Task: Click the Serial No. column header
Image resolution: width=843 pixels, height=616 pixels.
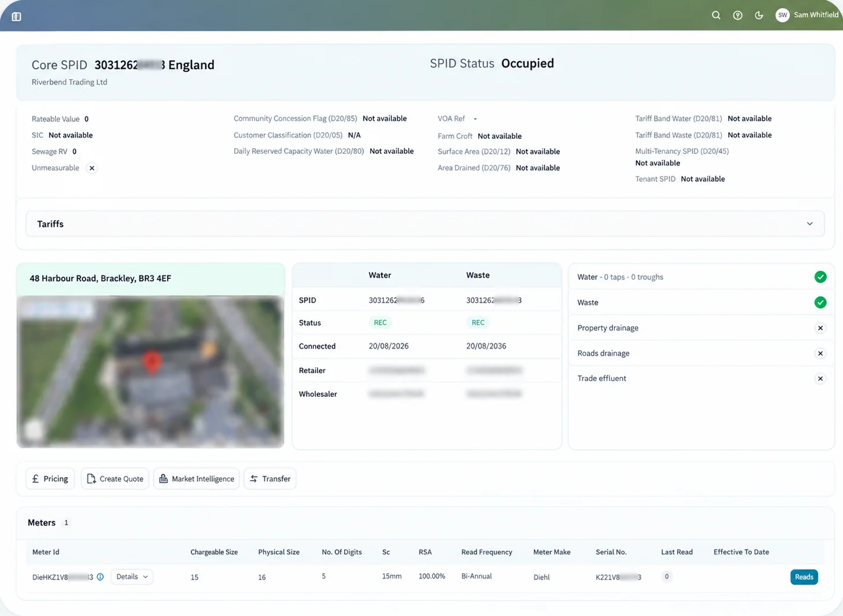Action: pyautogui.click(x=611, y=552)
